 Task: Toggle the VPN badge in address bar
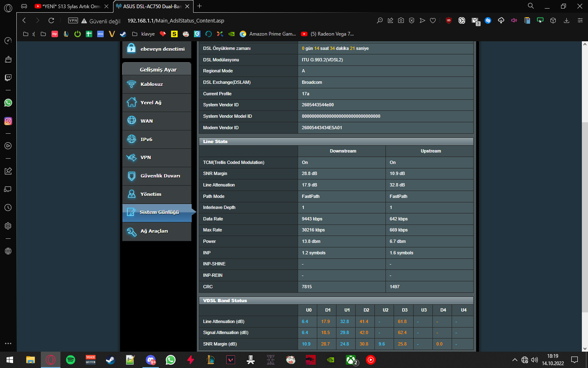pos(73,20)
